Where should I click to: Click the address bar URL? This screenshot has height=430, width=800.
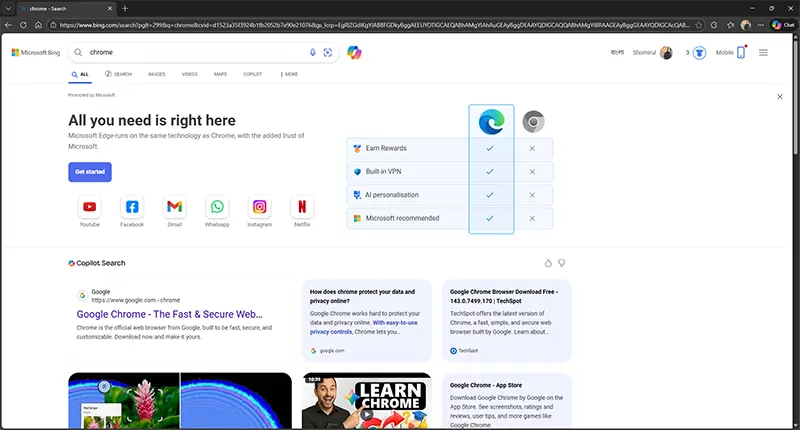click(x=374, y=24)
